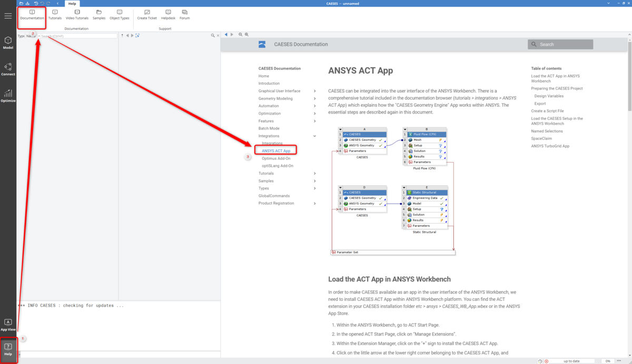
Task: Go forward in documentation browser
Action: (231, 35)
